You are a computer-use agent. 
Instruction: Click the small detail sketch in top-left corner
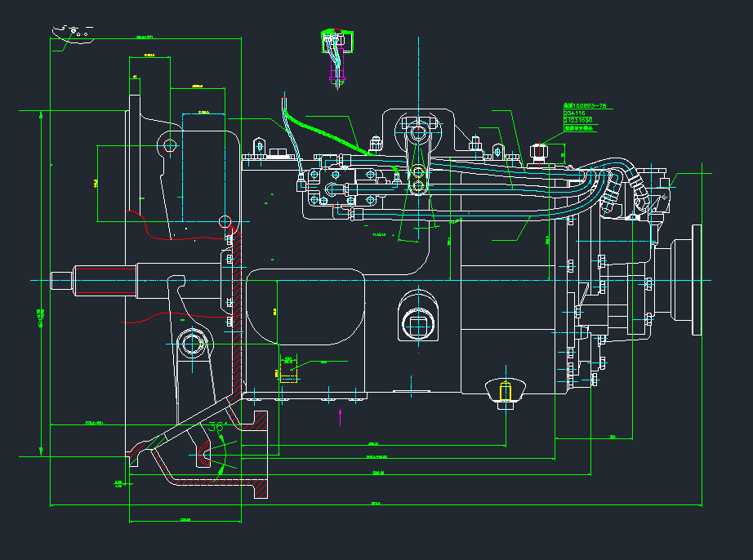pyautogui.click(x=72, y=33)
